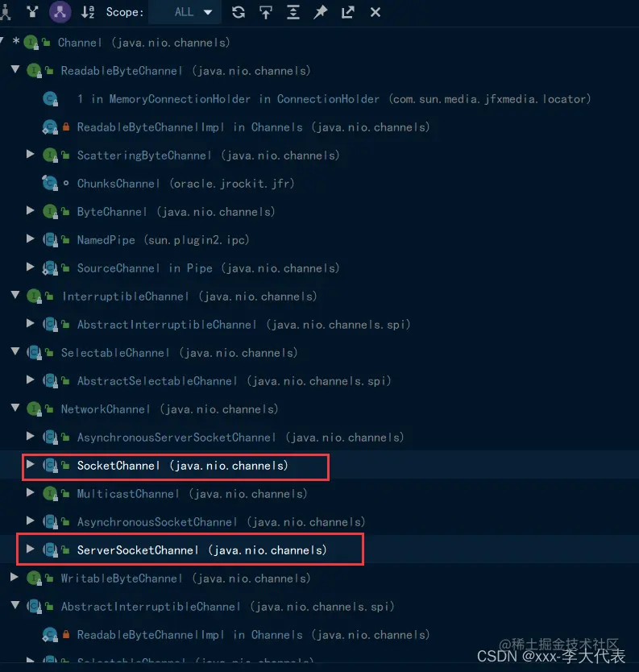Click interface icon beside ReadableByteChannel
This screenshot has width=639, height=672.
[35, 71]
